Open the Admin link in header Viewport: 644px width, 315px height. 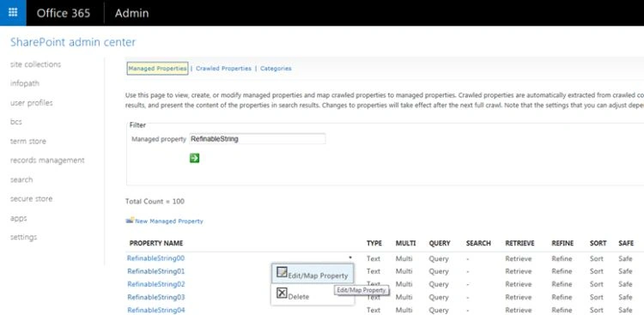point(131,13)
